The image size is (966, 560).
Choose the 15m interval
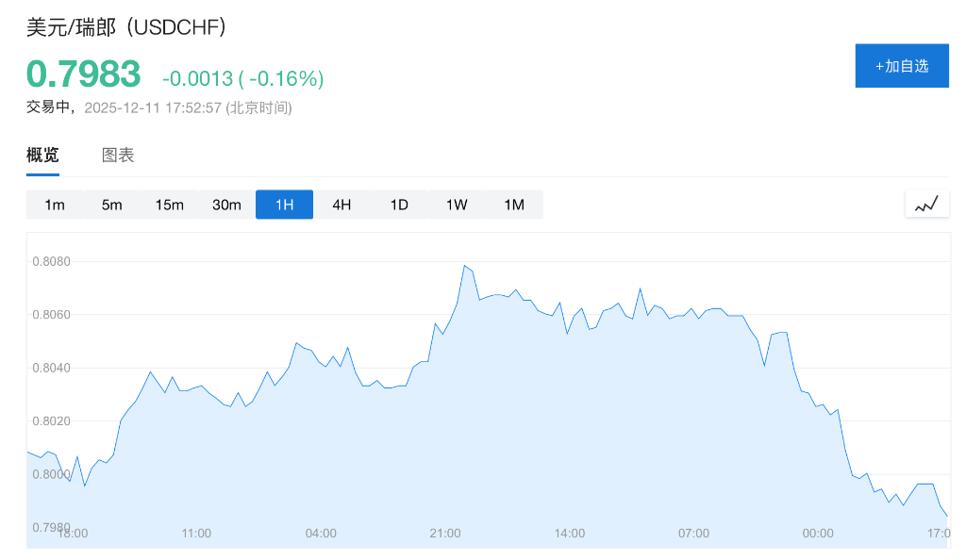tap(170, 205)
